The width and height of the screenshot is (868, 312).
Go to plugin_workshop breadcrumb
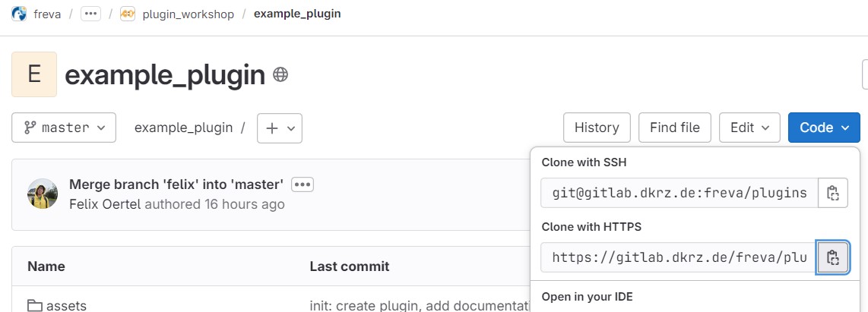(x=188, y=14)
